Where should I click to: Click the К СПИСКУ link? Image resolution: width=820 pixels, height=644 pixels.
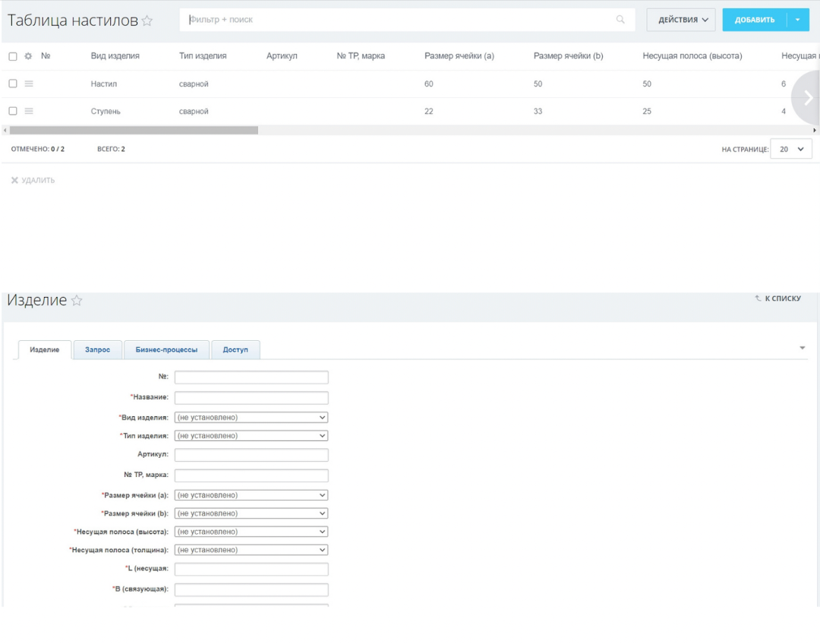pyautogui.click(x=778, y=298)
